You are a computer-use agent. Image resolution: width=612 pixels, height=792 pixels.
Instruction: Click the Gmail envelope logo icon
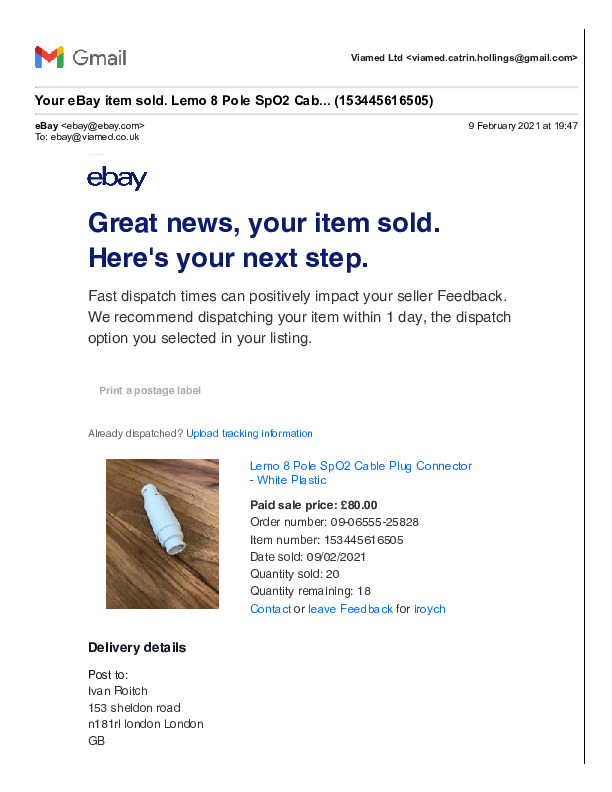(x=49, y=57)
